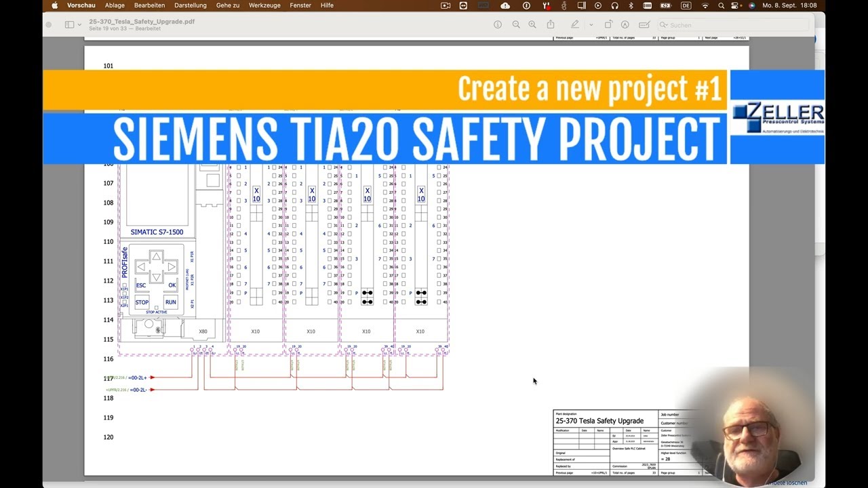Open Siri from the menu bar

pos(751,5)
